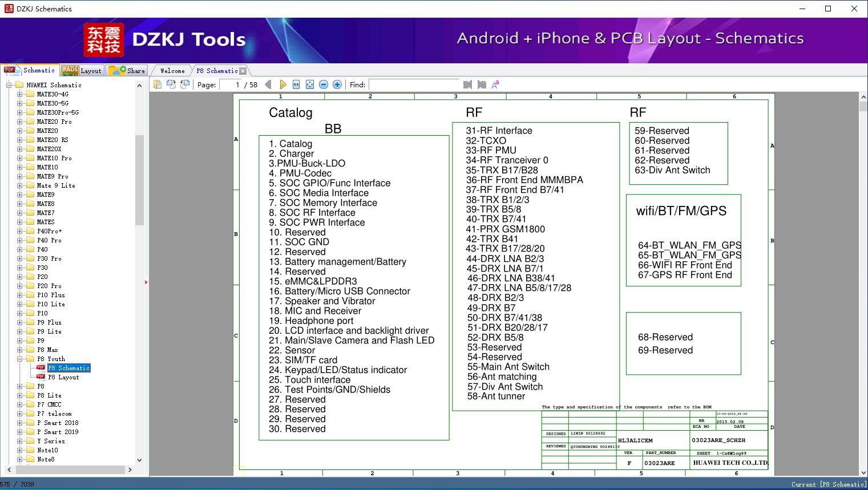This screenshot has height=490, width=868.
Task: Click the P10 Lite folder icon
Action: 30,304
